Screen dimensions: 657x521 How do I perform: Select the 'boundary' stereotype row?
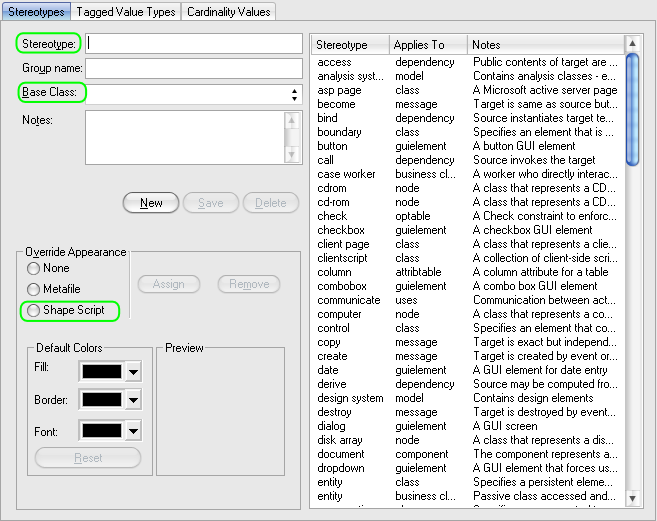coord(340,132)
